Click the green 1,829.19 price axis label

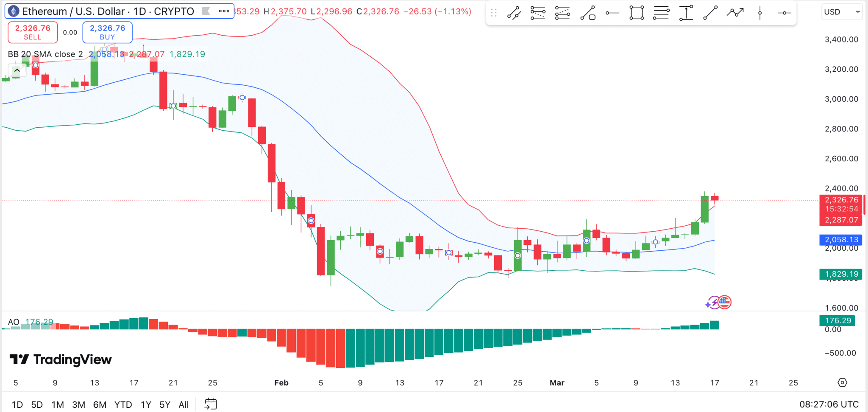841,274
